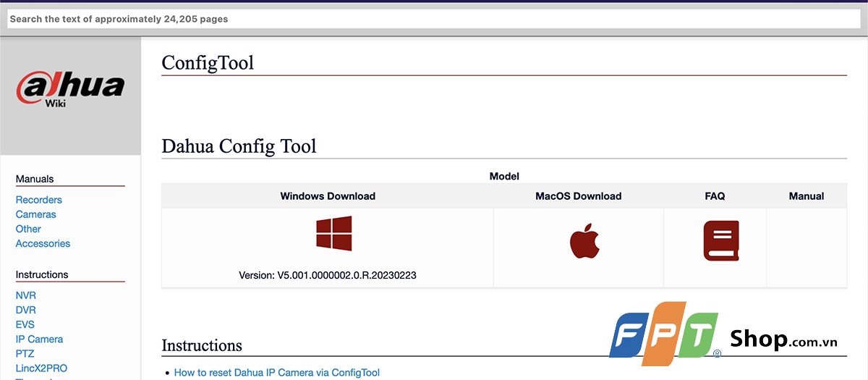Open the Other manuals link
Viewport: 868px width, 380px height.
[x=28, y=229]
